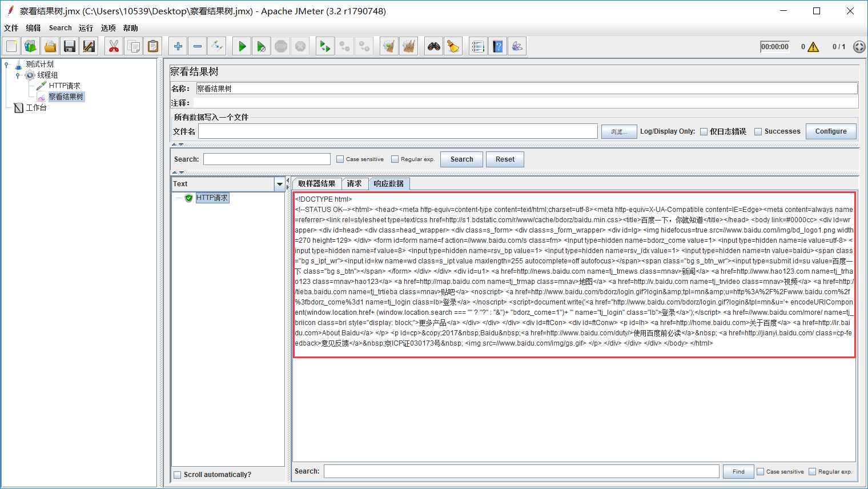Clear all results with the double broom icon
The width and height of the screenshot is (868, 489).
[409, 46]
